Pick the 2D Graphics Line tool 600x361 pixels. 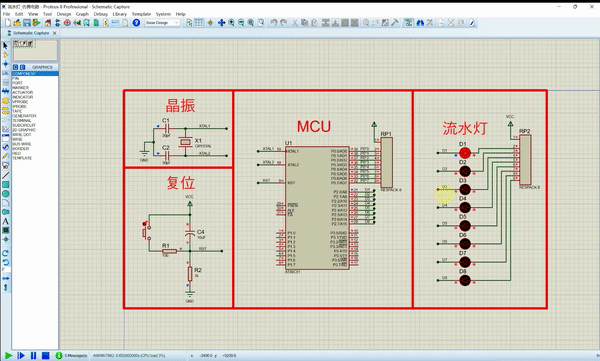coord(5,175)
